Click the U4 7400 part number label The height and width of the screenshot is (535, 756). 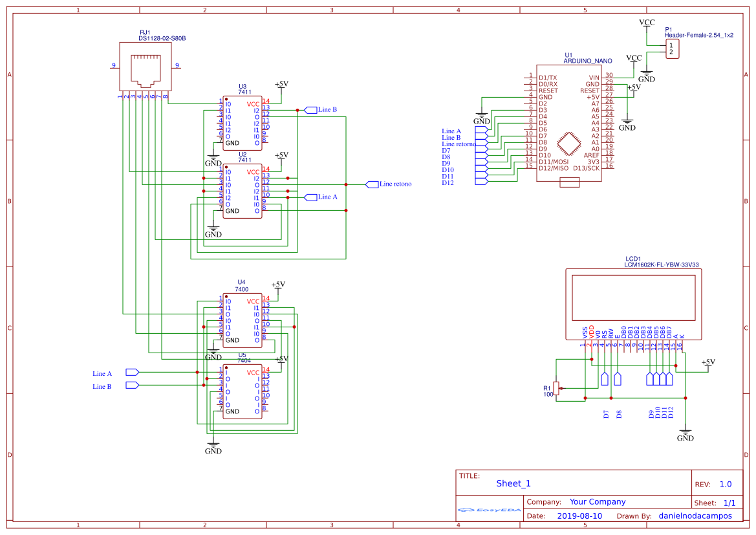click(242, 289)
